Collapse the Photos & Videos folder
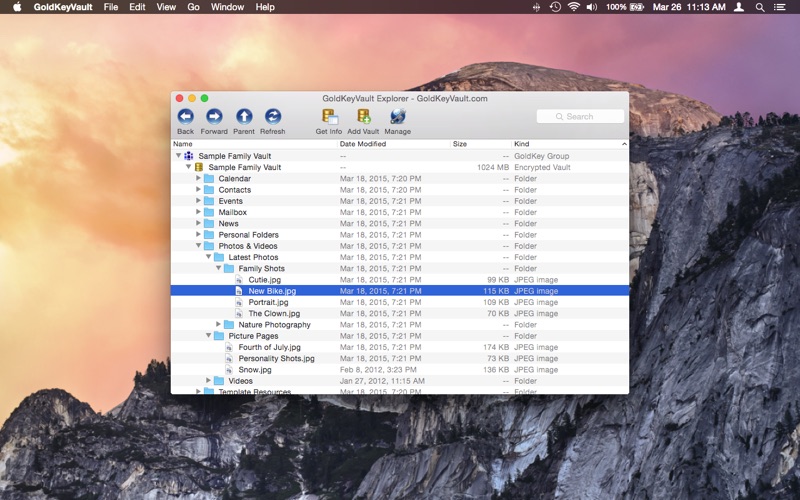Image resolution: width=800 pixels, height=500 pixels. [x=198, y=245]
